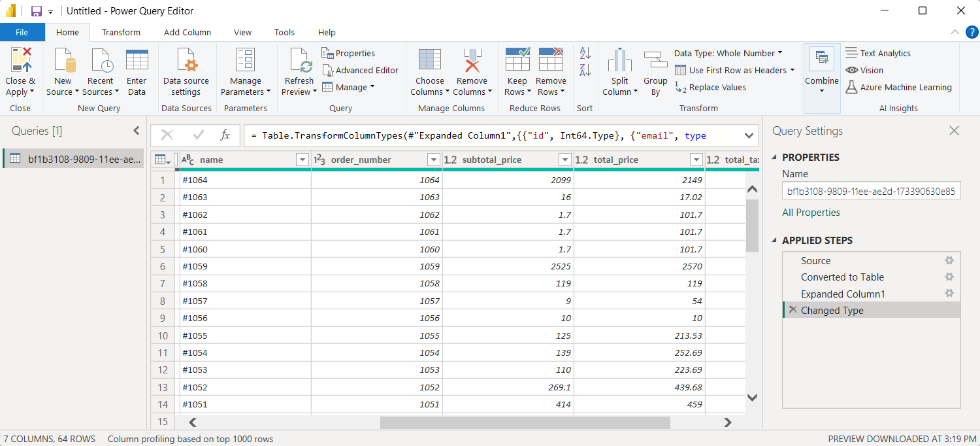
Task: Select the Expanded Column1 step
Action: (872, 294)
